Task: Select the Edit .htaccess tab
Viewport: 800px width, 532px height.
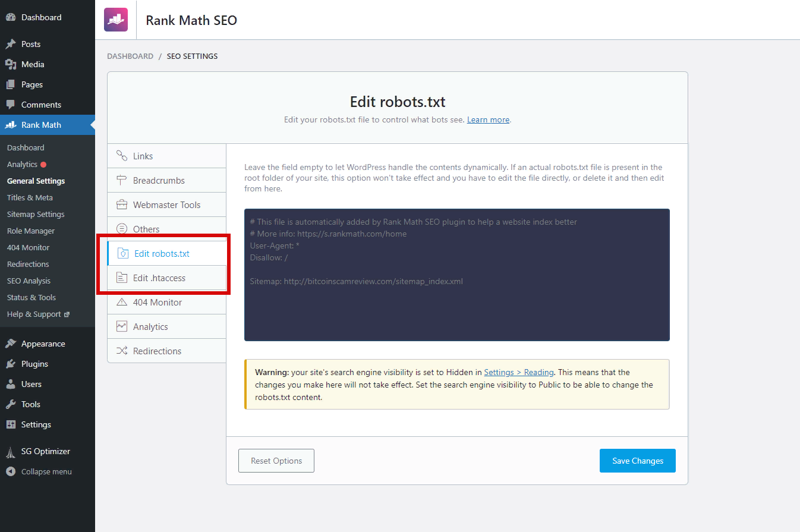Action: pos(167,278)
